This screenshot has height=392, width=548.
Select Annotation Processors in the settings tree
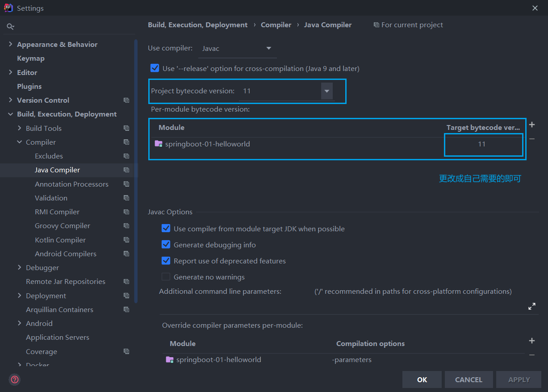pyautogui.click(x=71, y=184)
